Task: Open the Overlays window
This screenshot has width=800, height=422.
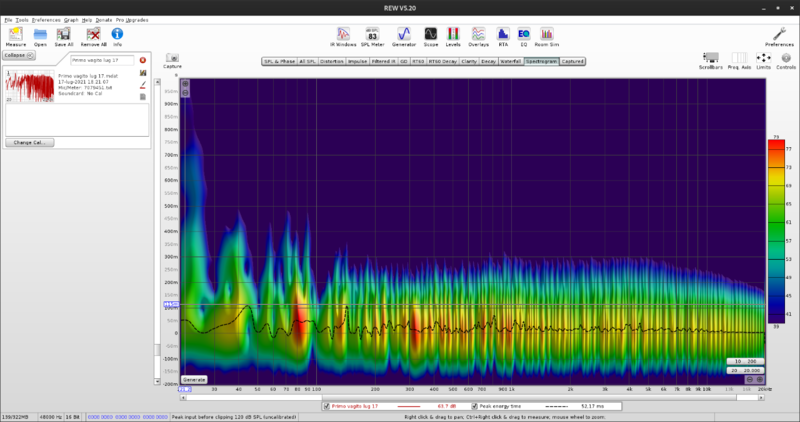Action: click(479, 34)
